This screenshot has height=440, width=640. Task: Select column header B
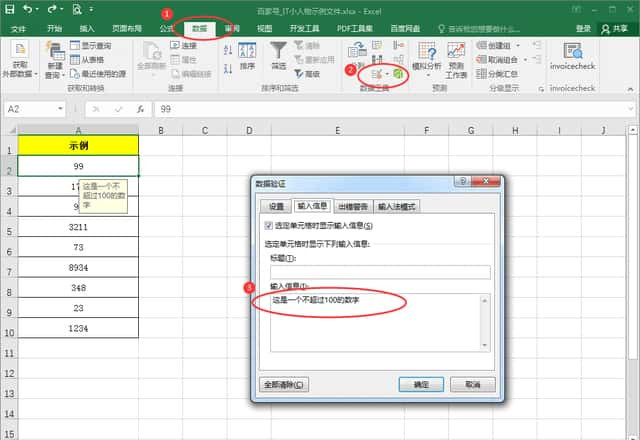pos(161,131)
